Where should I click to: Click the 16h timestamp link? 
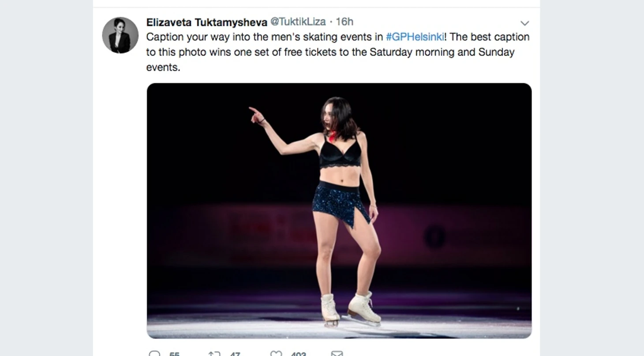coord(344,22)
